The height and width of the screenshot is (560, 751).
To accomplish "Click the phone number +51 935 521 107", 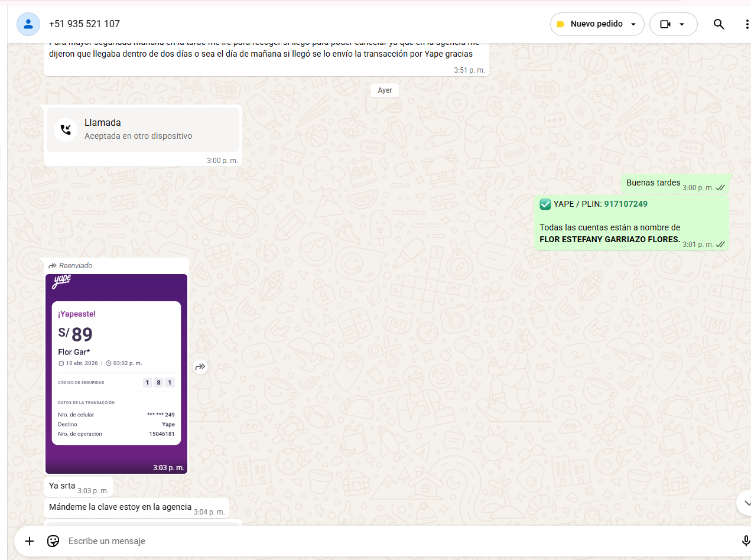I will click(x=84, y=24).
